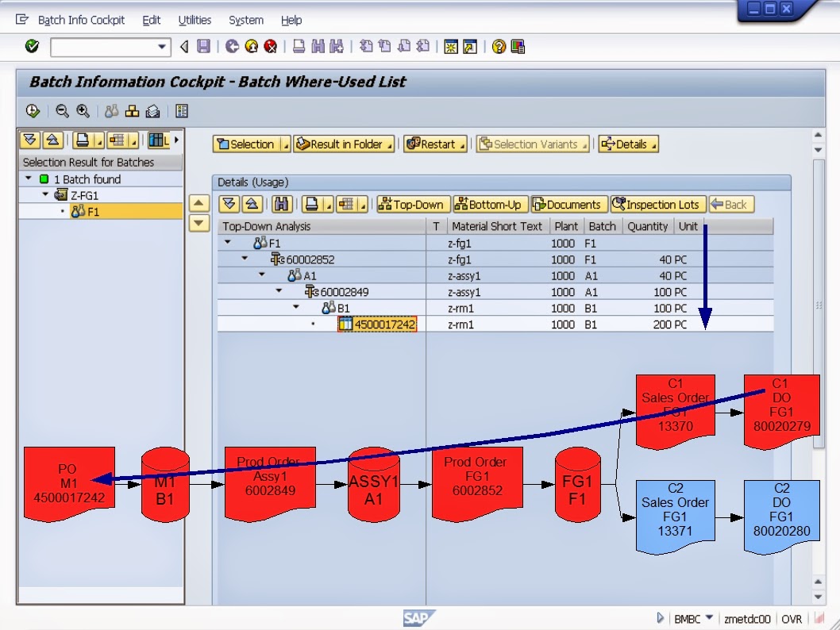Click the Find binoculars icon in standard toolbar
Viewport: 840px width, 630px height.
[318, 47]
